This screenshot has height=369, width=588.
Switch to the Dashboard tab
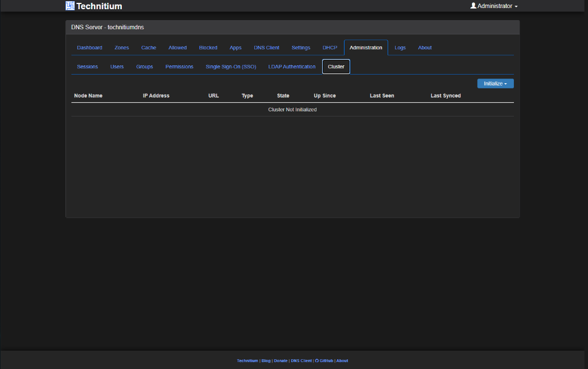pos(90,48)
